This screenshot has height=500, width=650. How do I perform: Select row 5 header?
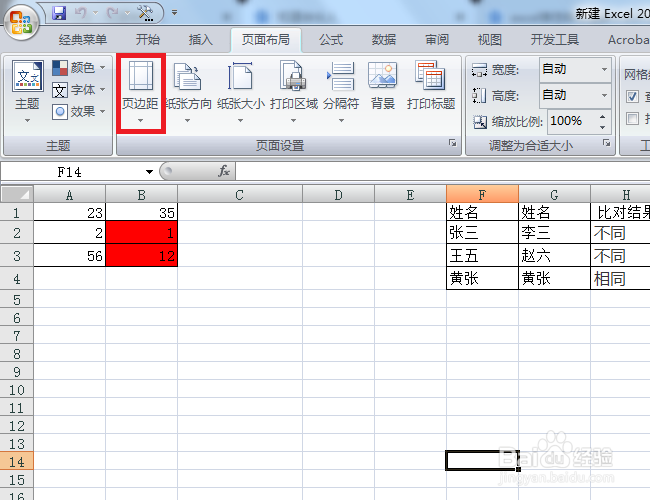coord(17,299)
